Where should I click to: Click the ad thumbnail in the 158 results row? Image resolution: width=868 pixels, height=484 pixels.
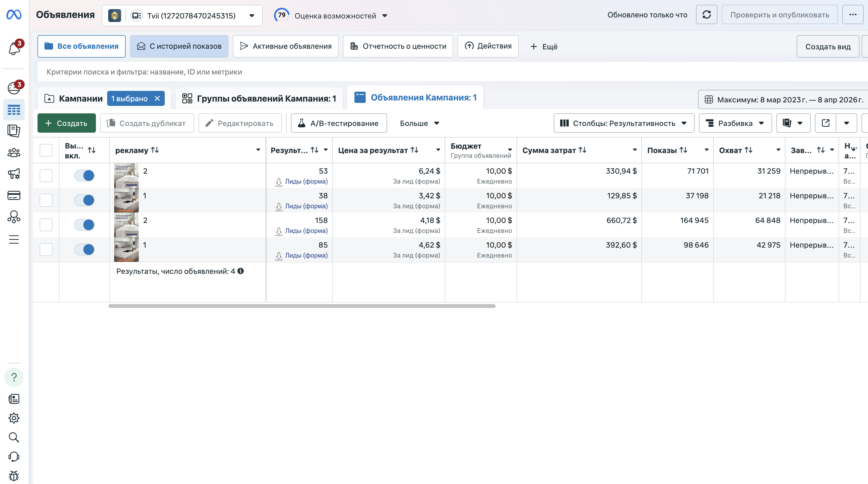coord(126,225)
